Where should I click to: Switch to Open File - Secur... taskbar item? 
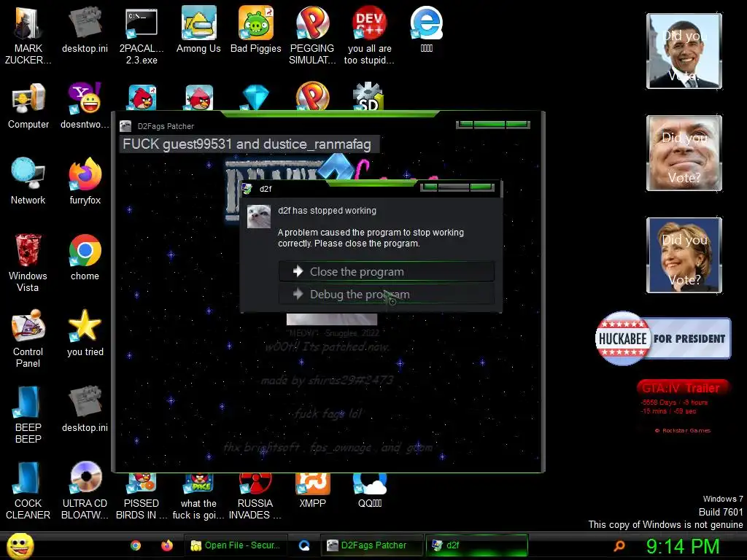(236, 545)
